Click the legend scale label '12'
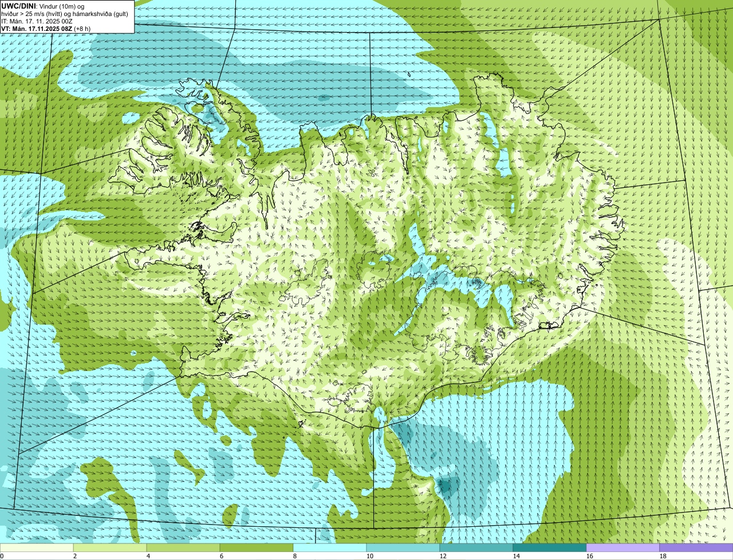The width and height of the screenshot is (733, 560). pos(443,556)
